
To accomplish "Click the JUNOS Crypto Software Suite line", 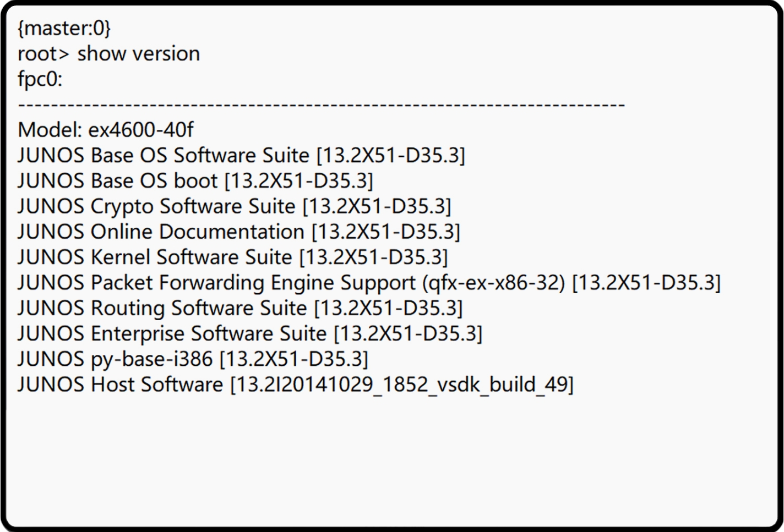I will coord(234,206).
